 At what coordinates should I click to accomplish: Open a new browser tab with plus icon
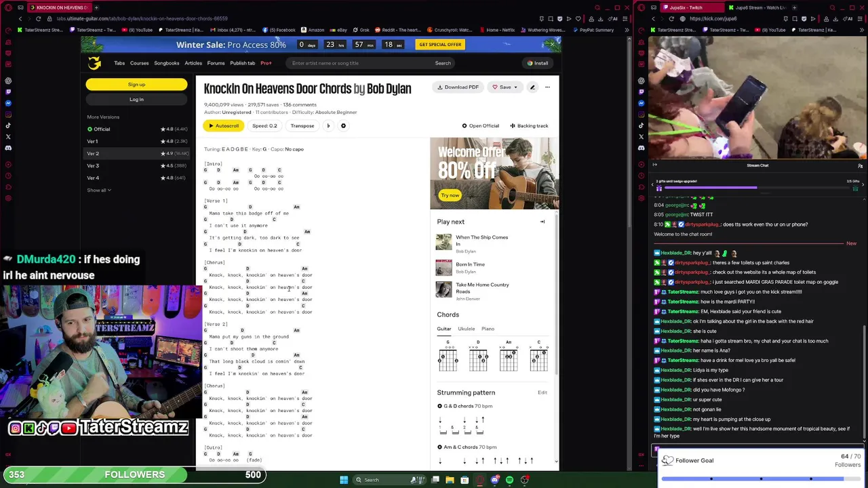pyautogui.click(x=96, y=7)
